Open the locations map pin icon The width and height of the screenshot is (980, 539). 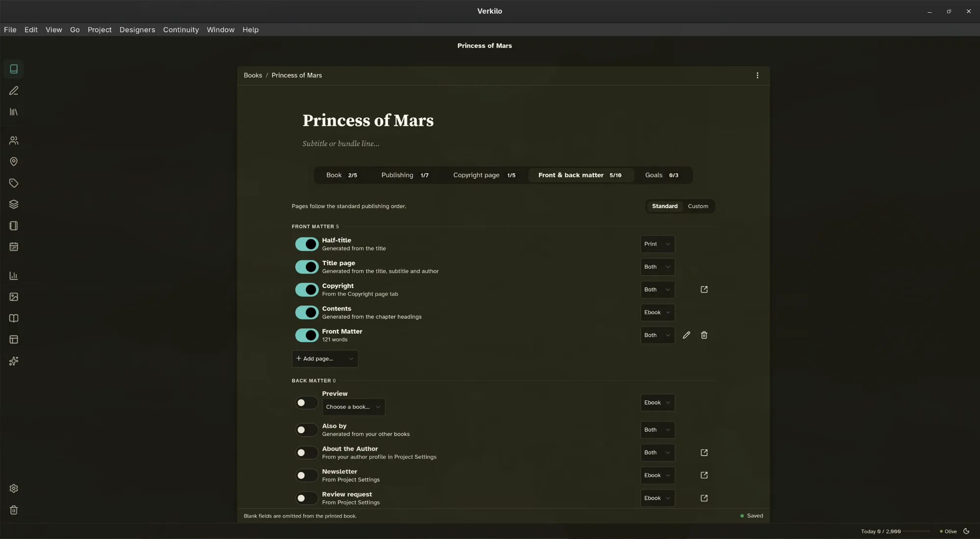pos(14,162)
